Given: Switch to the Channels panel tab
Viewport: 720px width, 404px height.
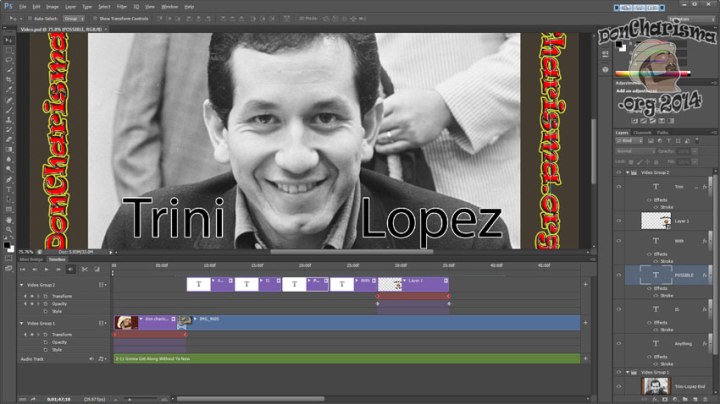Looking at the screenshot, I should point(642,132).
